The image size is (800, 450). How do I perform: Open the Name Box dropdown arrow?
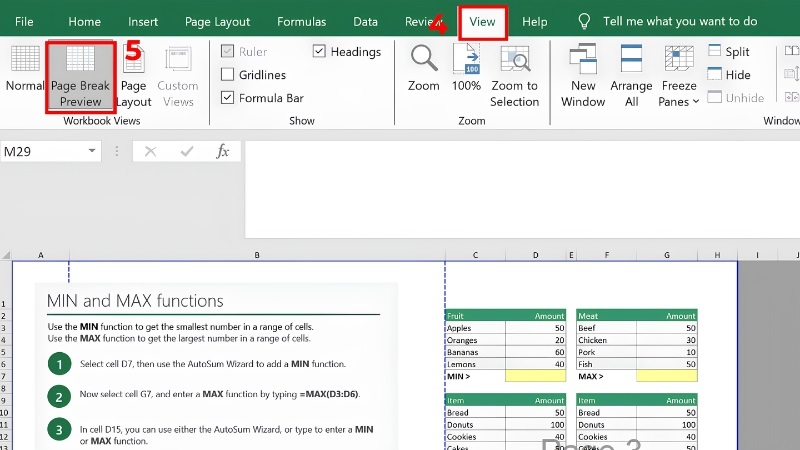click(92, 151)
